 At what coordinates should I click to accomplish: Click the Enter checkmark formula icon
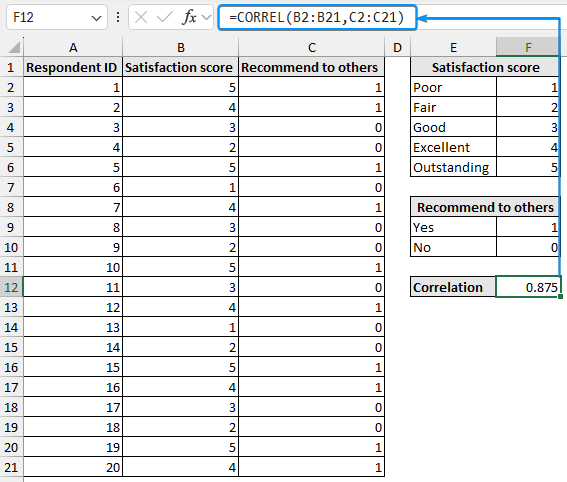[x=165, y=17]
